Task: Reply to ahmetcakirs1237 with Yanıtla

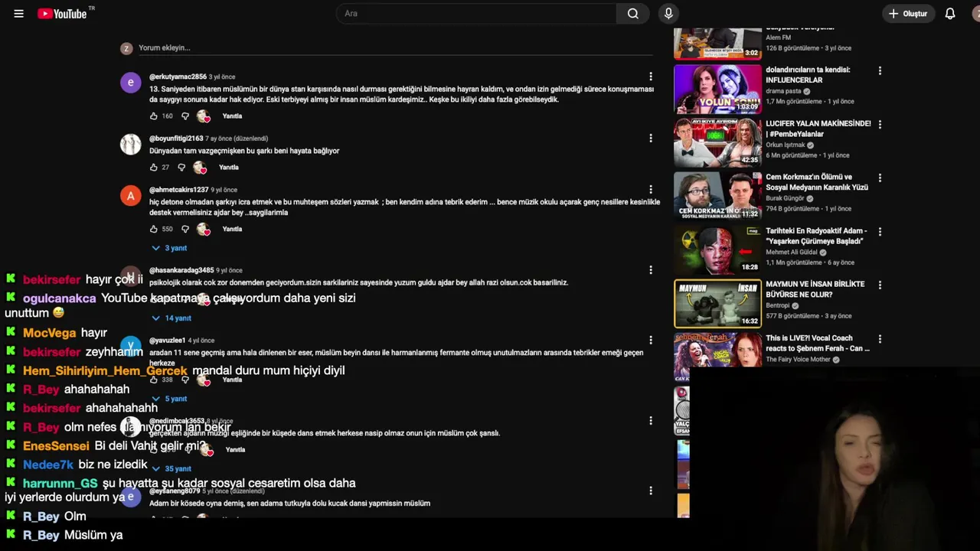Action: tap(232, 229)
